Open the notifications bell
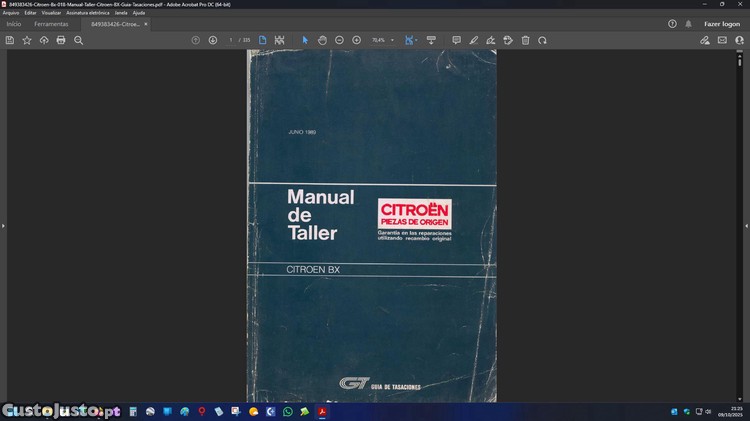Screen dimensions: 750x421 click(x=688, y=23)
